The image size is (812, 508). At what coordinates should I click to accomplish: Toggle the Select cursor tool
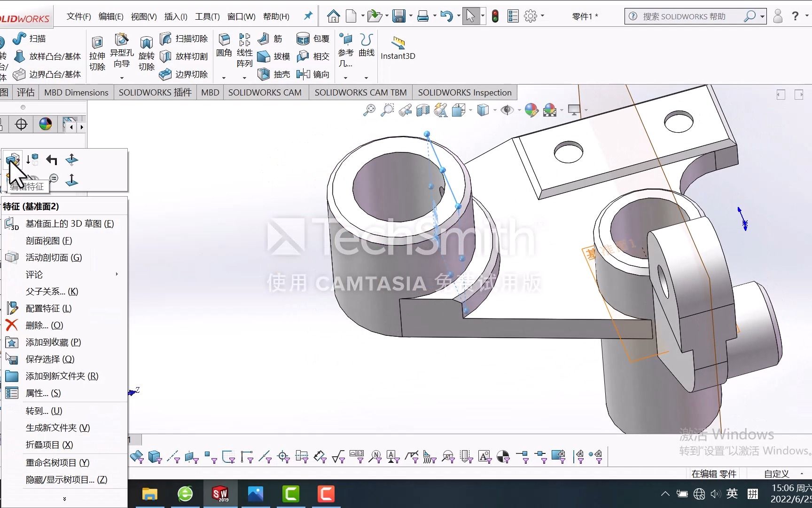tap(470, 16)
